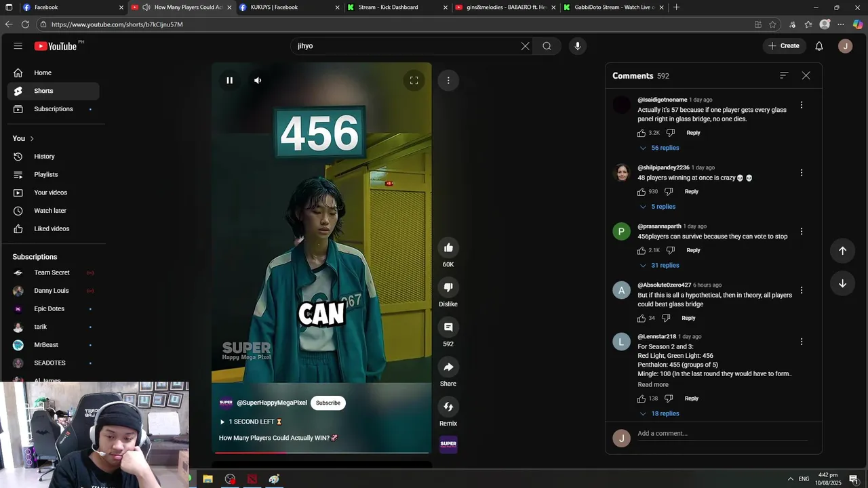Expand 5 replies on shilpipandey2236 comment

click(657, 207)
